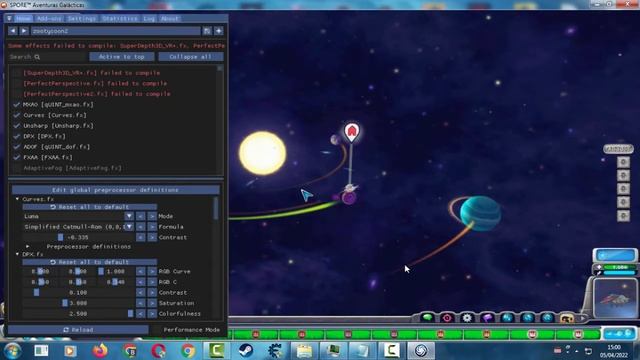
Task: Enable the AdaptiveFog effect checkbox
Action: [x=16, y=168]
